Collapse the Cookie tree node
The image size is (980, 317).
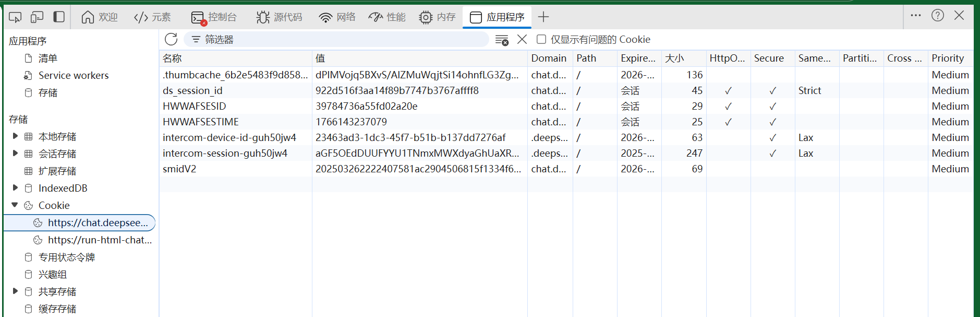pyautogui.click(x=15, y=205)
